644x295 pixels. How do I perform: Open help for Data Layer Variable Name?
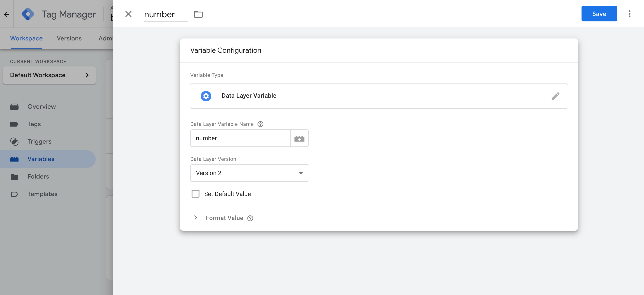(260, 124)
